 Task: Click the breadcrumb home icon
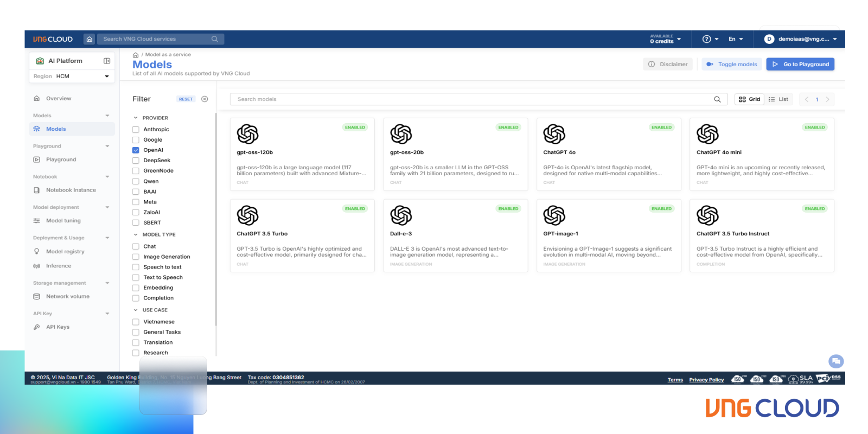click(x=136, y=55)
